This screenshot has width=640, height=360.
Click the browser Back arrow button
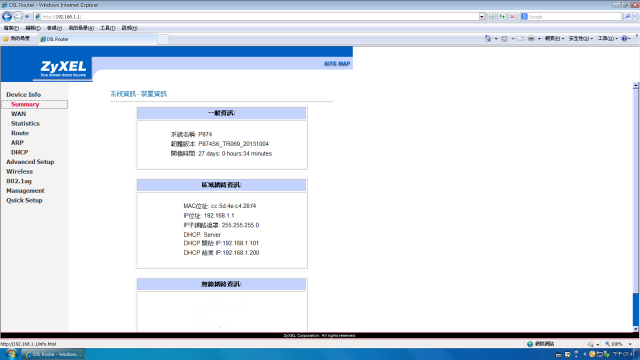[7, 17]
